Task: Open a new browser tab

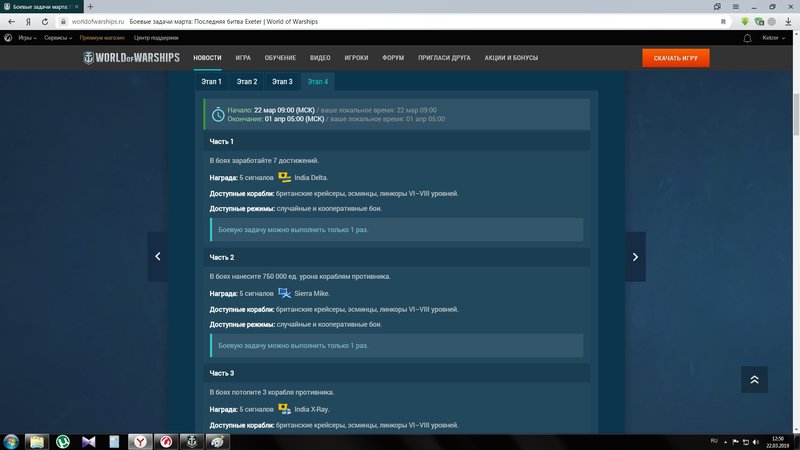Action: coord(89,6)
